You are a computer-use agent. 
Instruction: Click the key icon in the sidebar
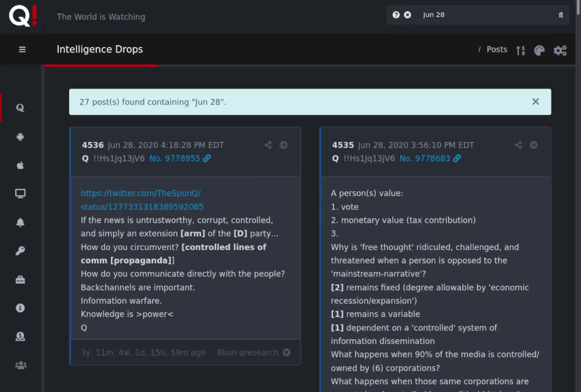(20, 251)
